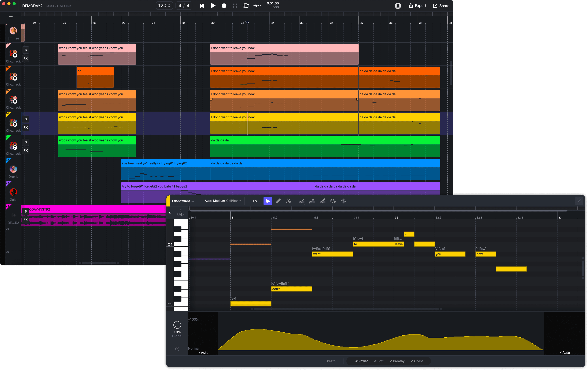This screenshot has width=588, height=370.
Task: Open the help question mark icon
Action: [177, 349]
